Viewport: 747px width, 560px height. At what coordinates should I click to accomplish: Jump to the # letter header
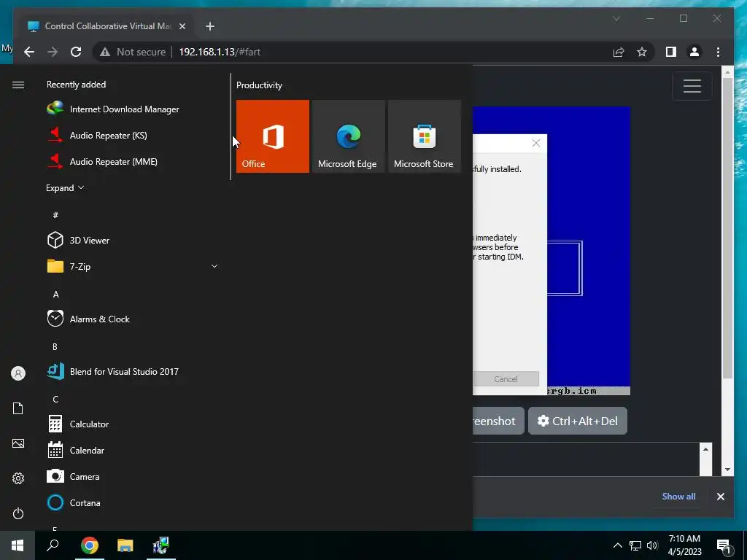point(55,215)
